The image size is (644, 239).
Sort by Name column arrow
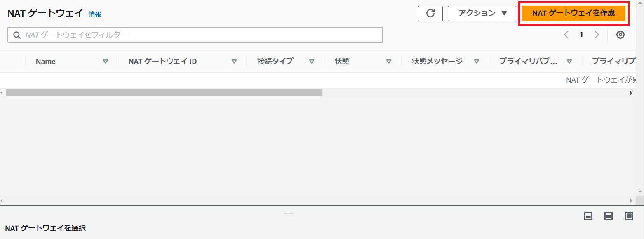pyautogui.click(x=106, y=62)
